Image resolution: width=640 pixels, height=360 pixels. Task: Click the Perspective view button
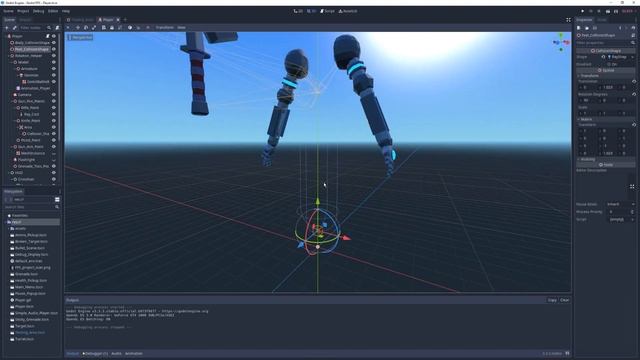(81, 37)
